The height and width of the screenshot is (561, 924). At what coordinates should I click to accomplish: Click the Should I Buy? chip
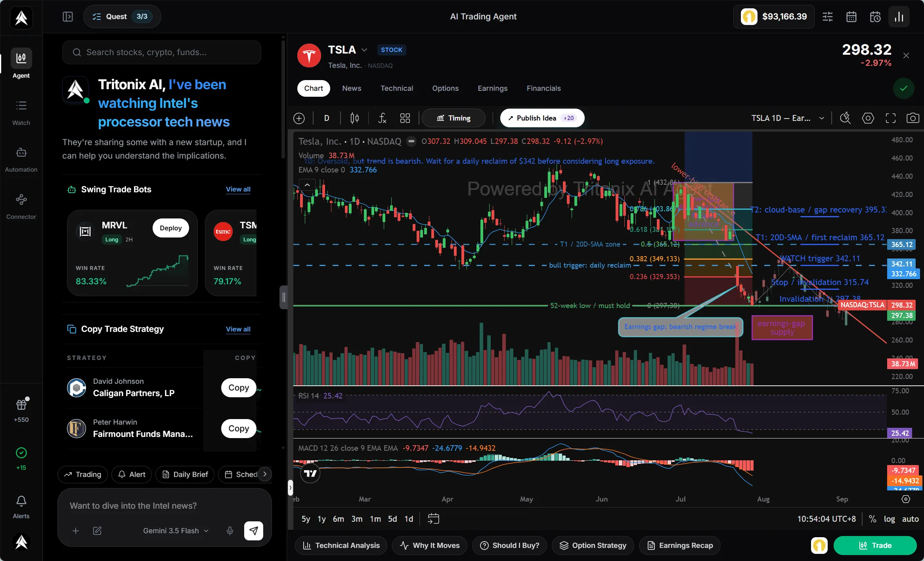(x=509, y=546)
